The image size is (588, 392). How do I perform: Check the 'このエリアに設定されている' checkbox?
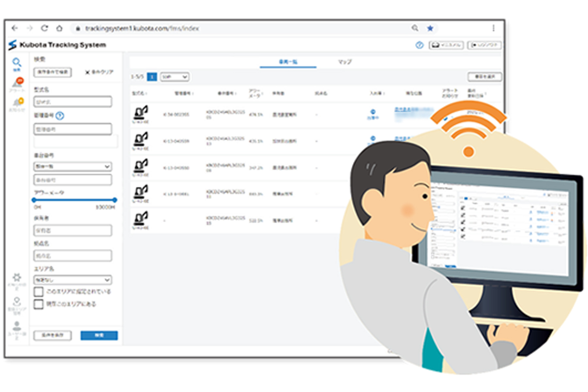[39, 291]
